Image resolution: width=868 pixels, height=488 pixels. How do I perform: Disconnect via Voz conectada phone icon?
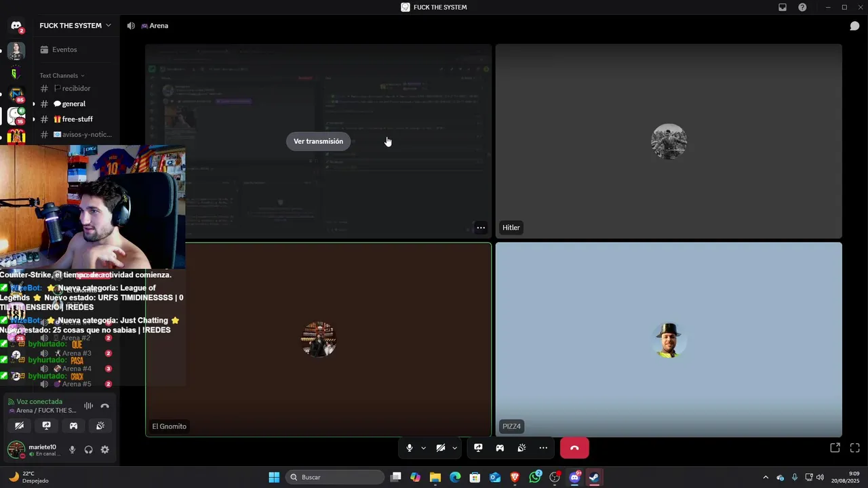[x=104, y=406]
